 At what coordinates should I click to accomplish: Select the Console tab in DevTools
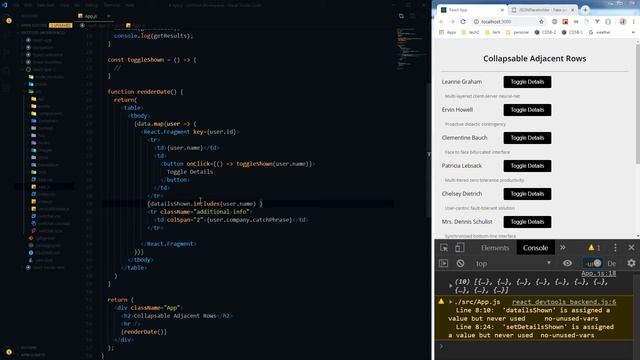[535, 248]
